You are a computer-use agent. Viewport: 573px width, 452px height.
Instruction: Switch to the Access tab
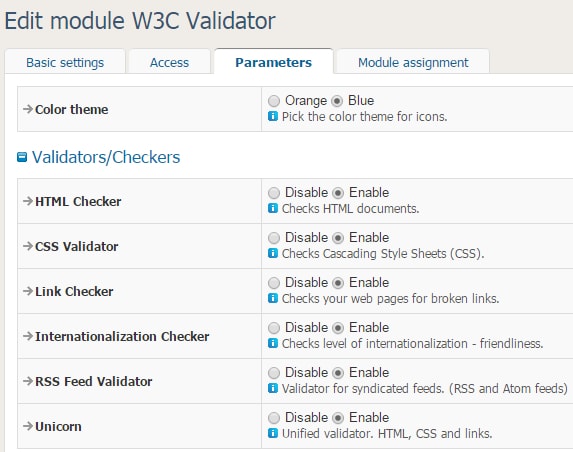click(x=169, y=62)
